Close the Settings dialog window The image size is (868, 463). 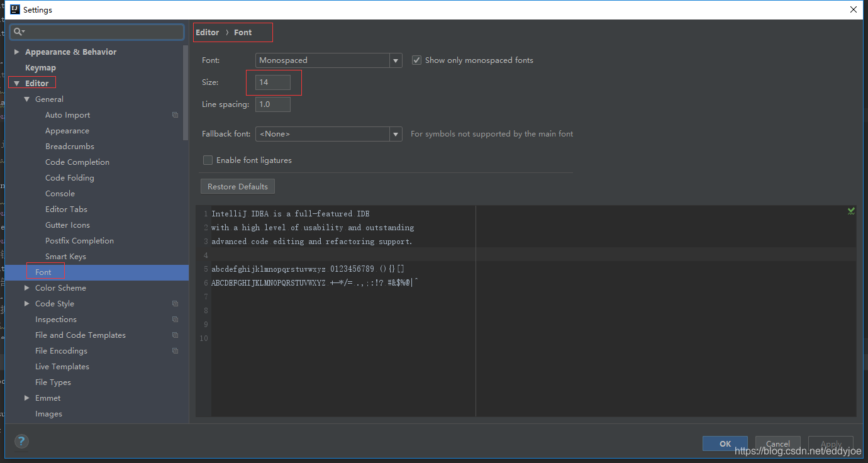pyautogui.click(x=854, y=9)
